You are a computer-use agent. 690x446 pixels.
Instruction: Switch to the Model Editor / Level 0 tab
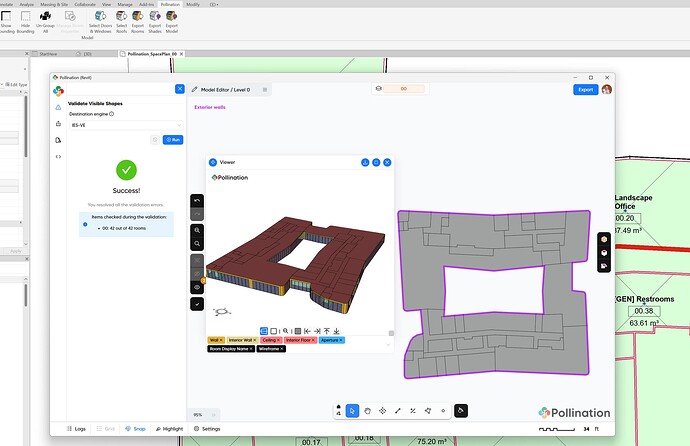227,90
